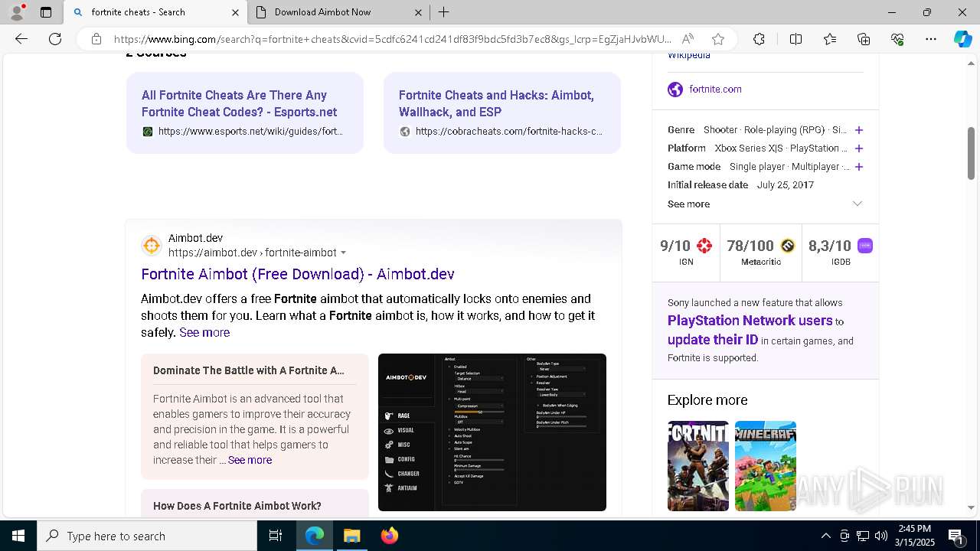This screenshot has width=980, height=551.
Task: Switch to Download Aimbot Now tab
Action: (338, 12)
